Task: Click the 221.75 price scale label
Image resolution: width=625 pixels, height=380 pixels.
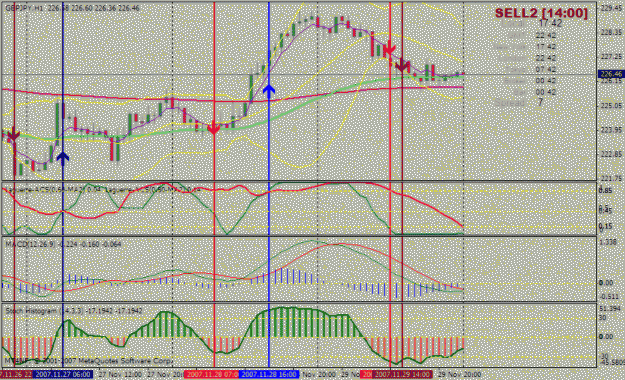Action: pos(612,178)
